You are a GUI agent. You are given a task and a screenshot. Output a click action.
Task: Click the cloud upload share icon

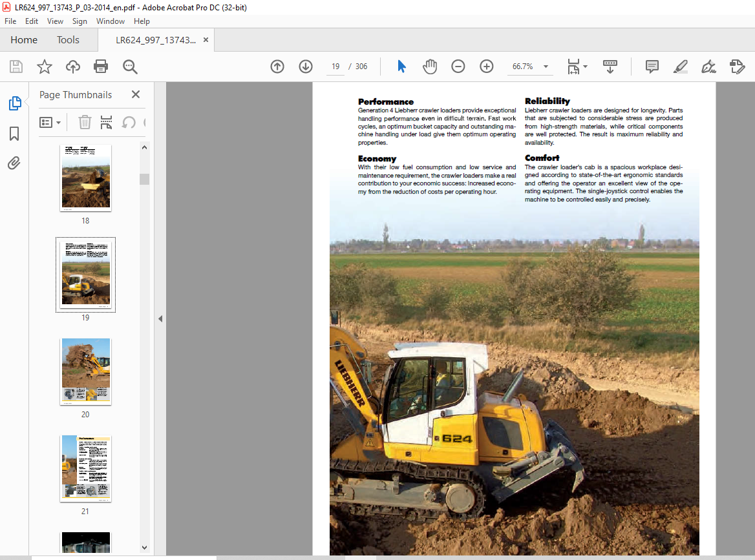(72, 67)
